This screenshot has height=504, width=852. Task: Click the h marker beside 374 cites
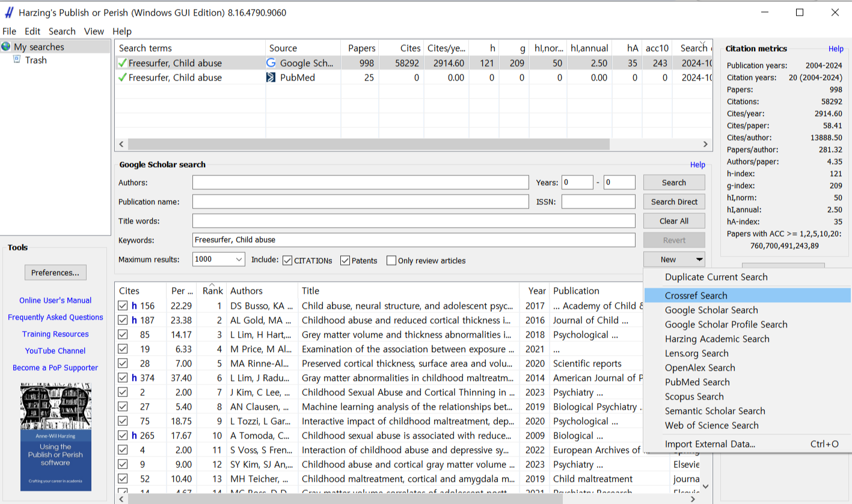click(134, 378)
